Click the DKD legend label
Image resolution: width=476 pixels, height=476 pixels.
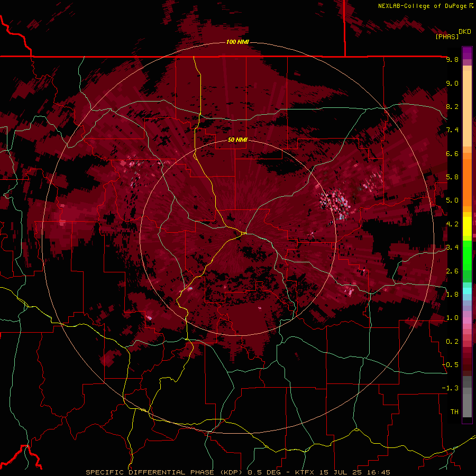(465, 32)
